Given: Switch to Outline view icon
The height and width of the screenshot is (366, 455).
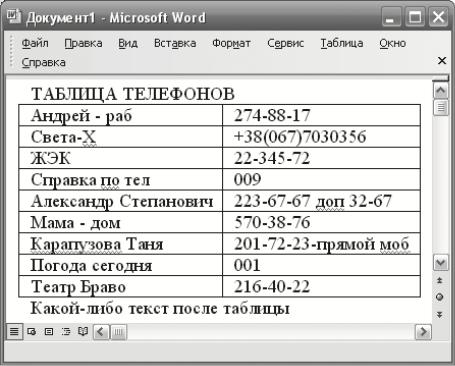Looking at the screenshot, I should [x=66, y=331].
